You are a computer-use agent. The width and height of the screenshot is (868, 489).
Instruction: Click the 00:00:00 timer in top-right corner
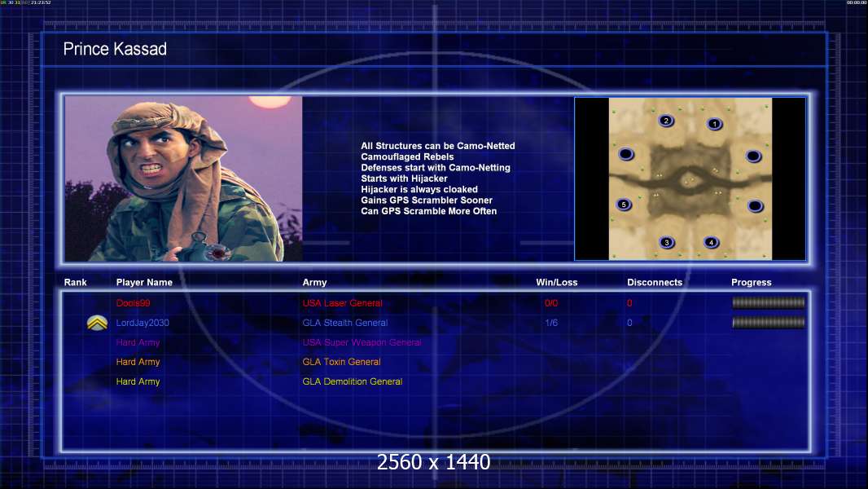pos(857,2)
